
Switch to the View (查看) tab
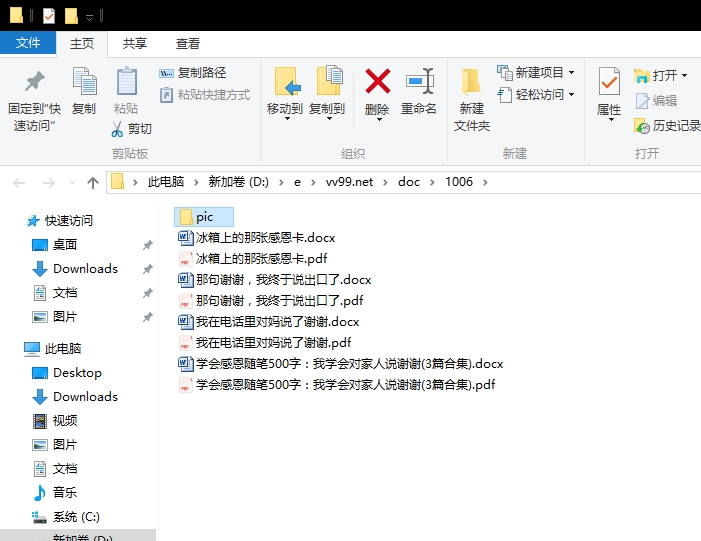tap(187, 44)
